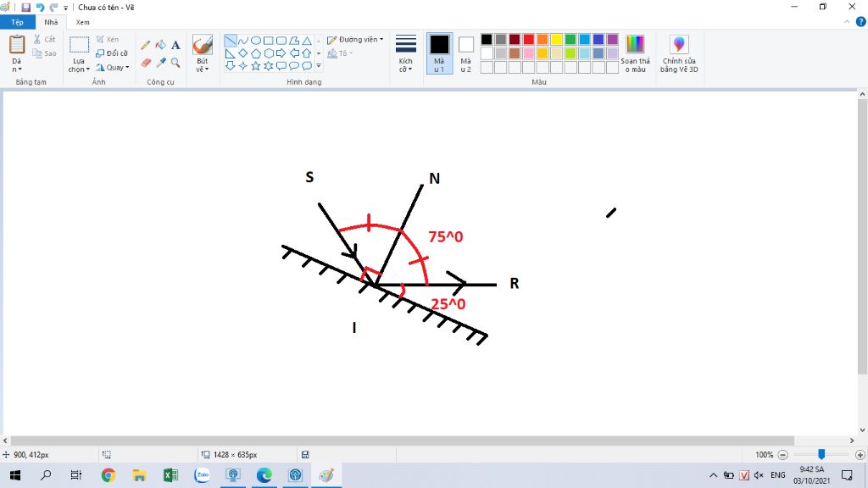The image size is (868, 488).
Task: Pick the orange color swatch
Action: click(x=542, y=39)
